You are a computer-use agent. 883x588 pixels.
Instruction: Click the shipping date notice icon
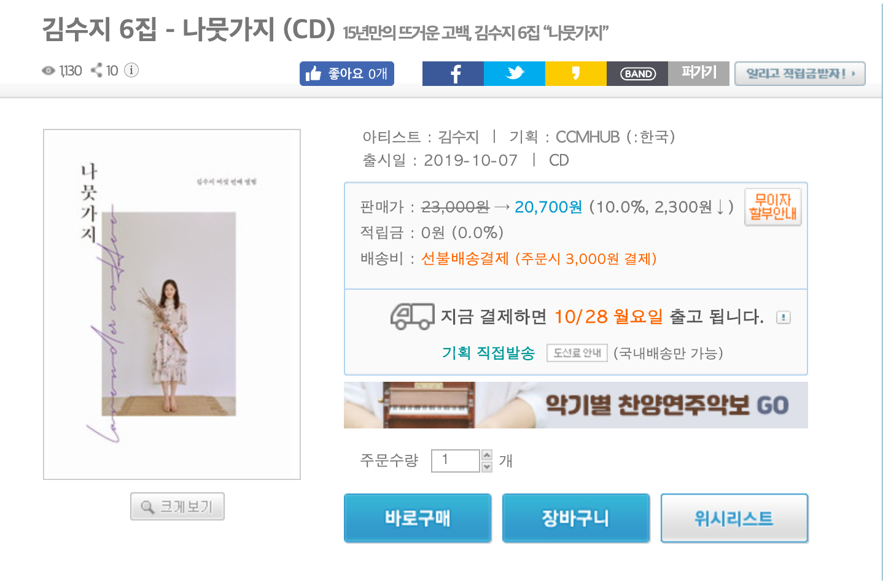pyautogui.click(x=784, y=317)
